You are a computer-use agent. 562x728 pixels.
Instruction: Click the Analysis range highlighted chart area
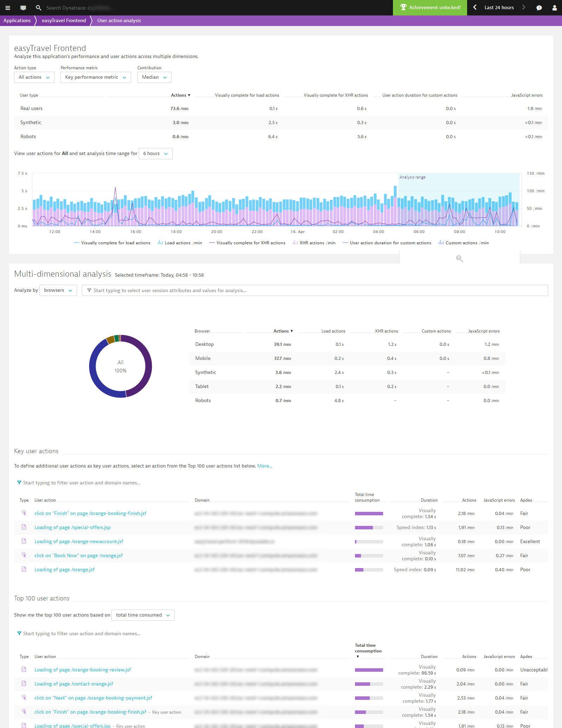click(459, 199)
